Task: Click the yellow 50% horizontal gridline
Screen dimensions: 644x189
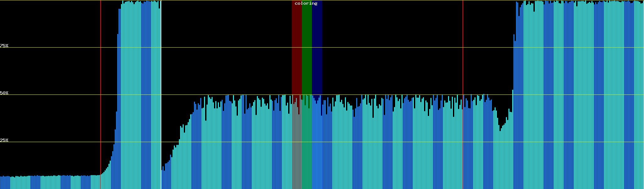Action: click(x=377, y=95)
